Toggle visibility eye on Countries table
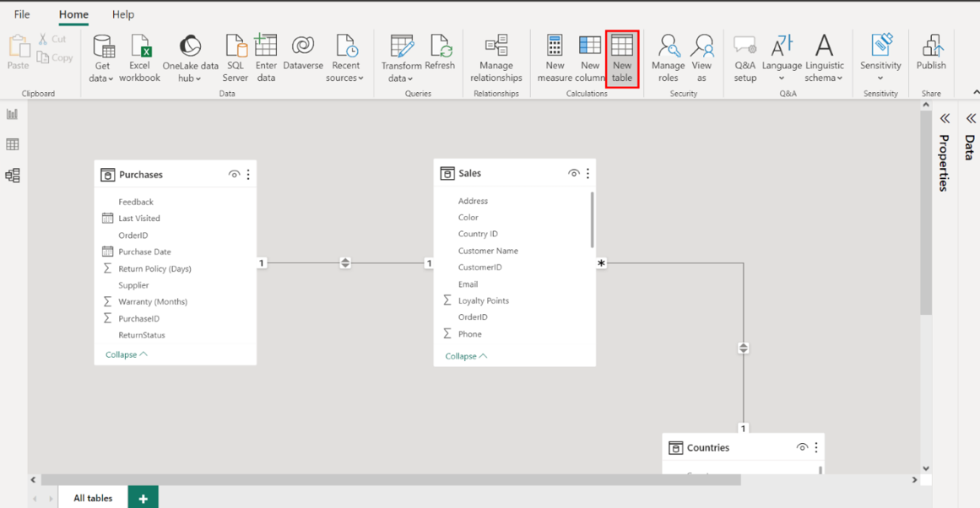980x508 pixels. pos(801,448)
